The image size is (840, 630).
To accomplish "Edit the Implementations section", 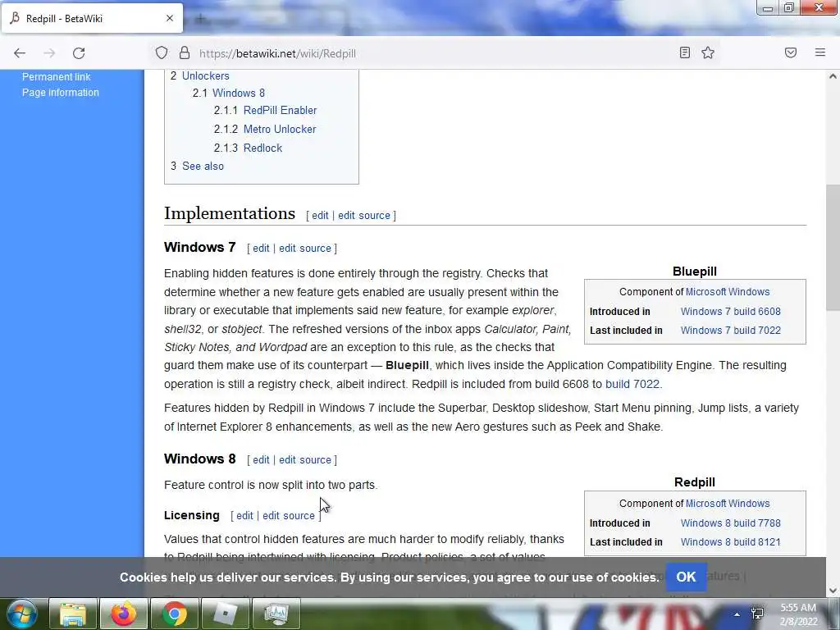I will point(320,216).
